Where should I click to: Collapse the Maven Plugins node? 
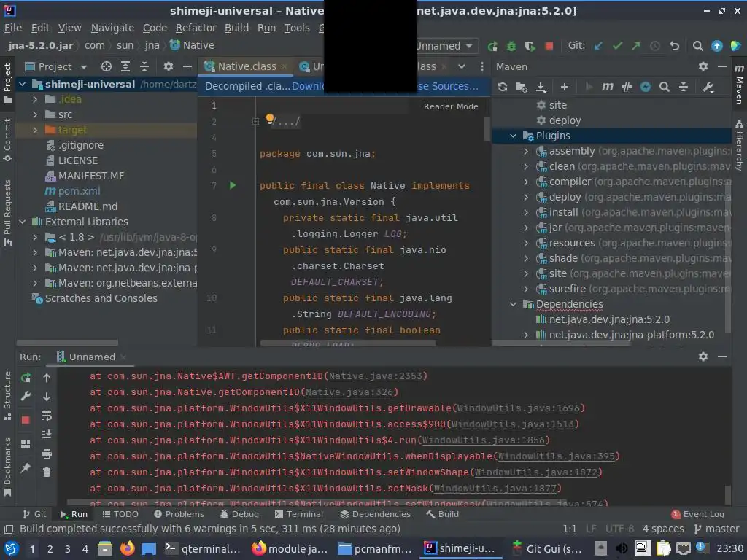[x=513, y=136]
